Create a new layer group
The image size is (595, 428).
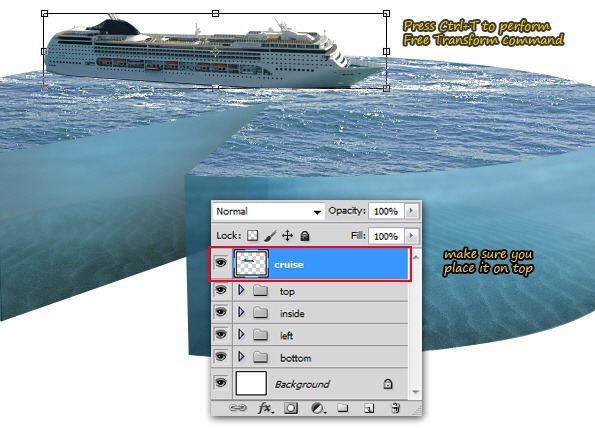tap(343, 408)
